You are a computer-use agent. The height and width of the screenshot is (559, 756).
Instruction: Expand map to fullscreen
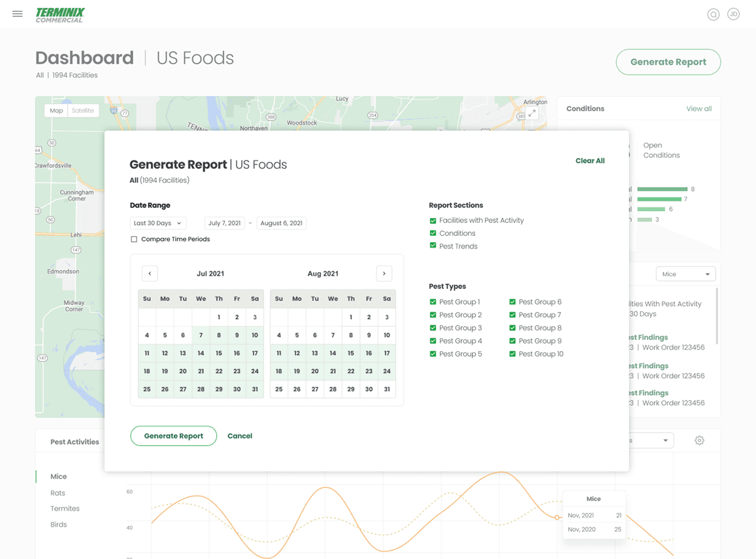pyautogui.click(x=532, y=113)
